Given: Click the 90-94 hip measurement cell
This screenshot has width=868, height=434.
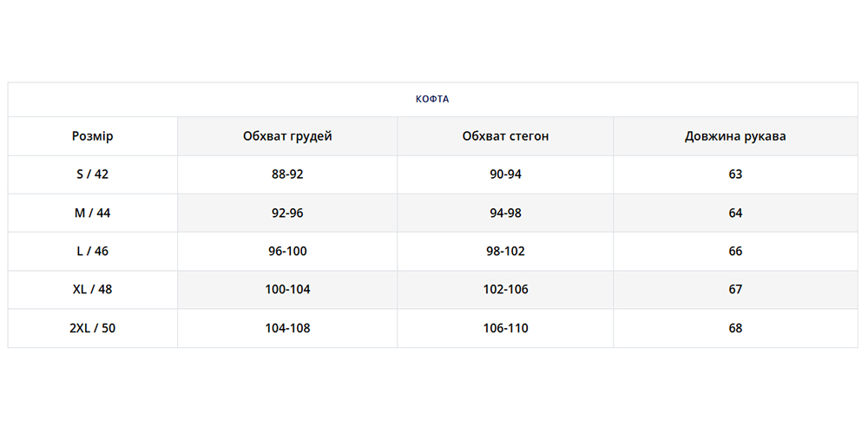Looking at the screenshot, I should pyautogui.click(x=505, y=174).
